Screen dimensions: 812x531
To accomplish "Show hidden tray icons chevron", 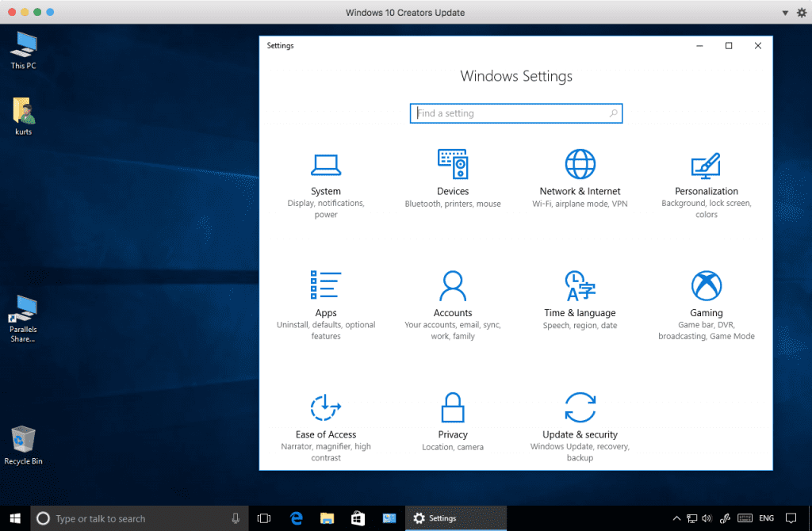I will click(676, 518).
